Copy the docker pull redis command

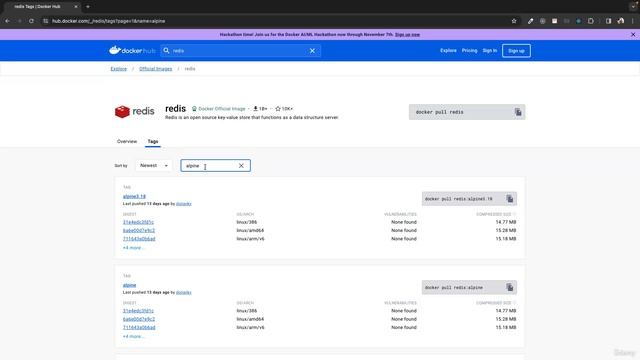tap(518, 112)
